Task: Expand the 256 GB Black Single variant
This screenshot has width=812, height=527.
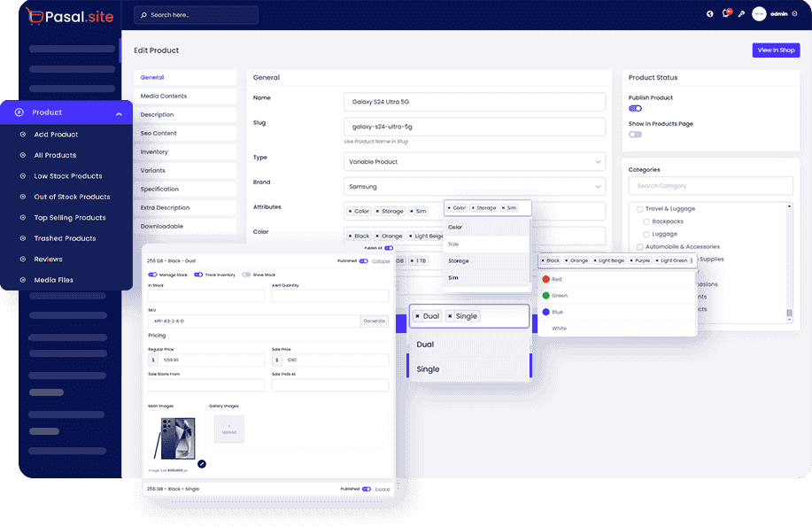Action: pos(383,489)
